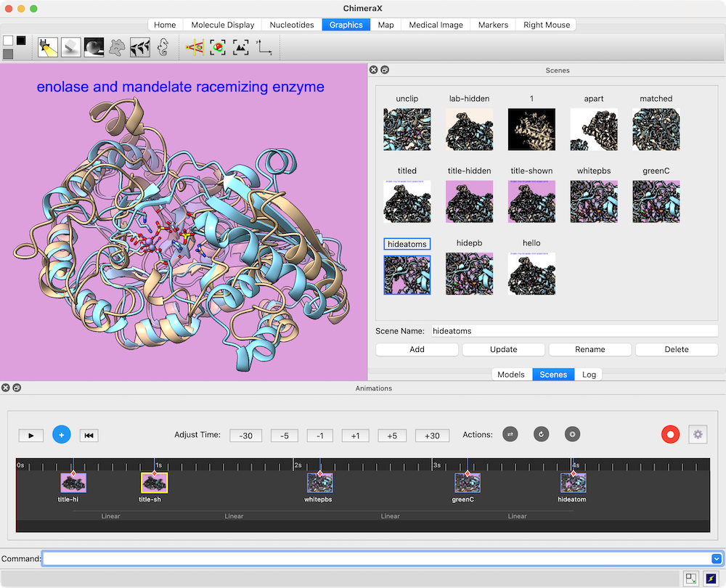
Task: Select the whitepbs keyframe on the timeline
Action: click(320, 483)
